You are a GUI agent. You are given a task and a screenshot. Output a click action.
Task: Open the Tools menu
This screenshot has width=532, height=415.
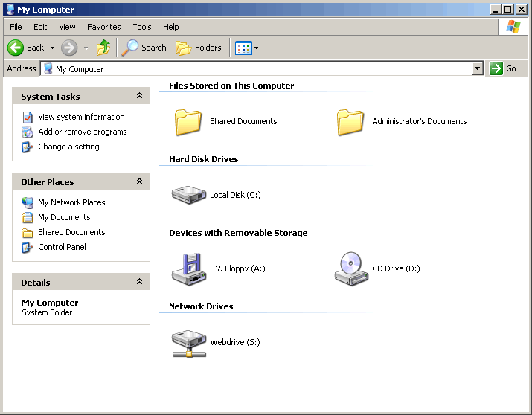(142, 27)
